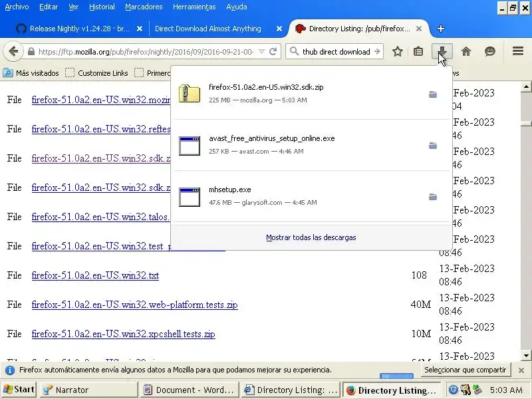Click the exe icon of avast download

coord(190,146)
